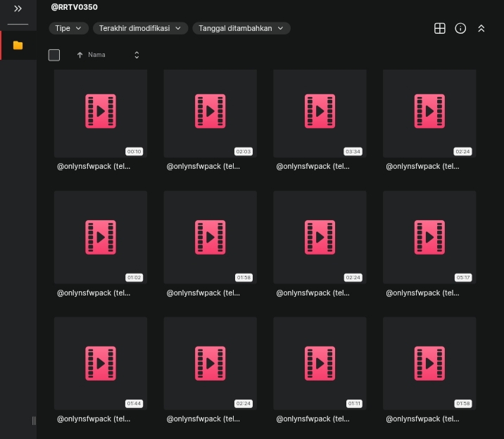The height and width of the screenshot is (439, 504).
Task: Switch layout using the grid view icon
Action: [440, 28]
